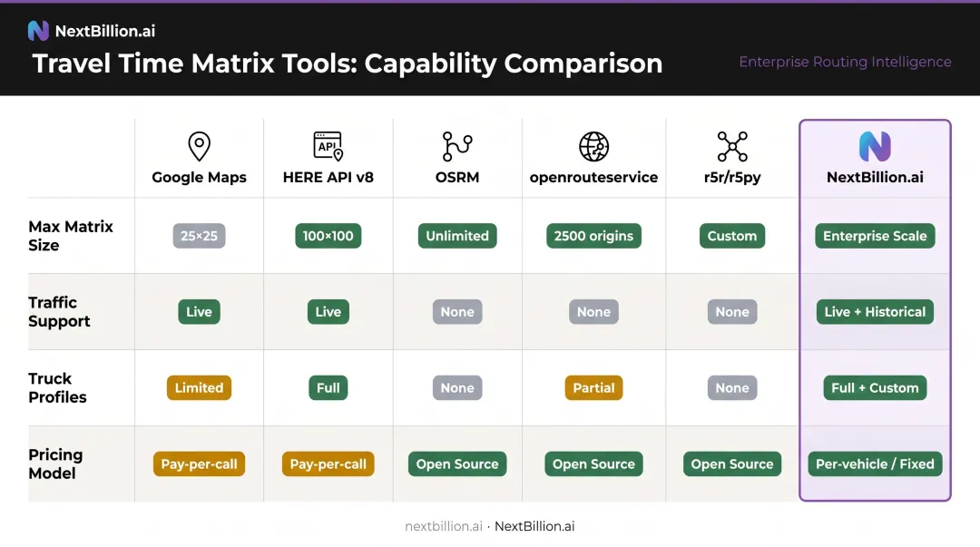Select the Google Maps column heading
Image resolution: width=980 pixels, height=547 pixels.
199,177
